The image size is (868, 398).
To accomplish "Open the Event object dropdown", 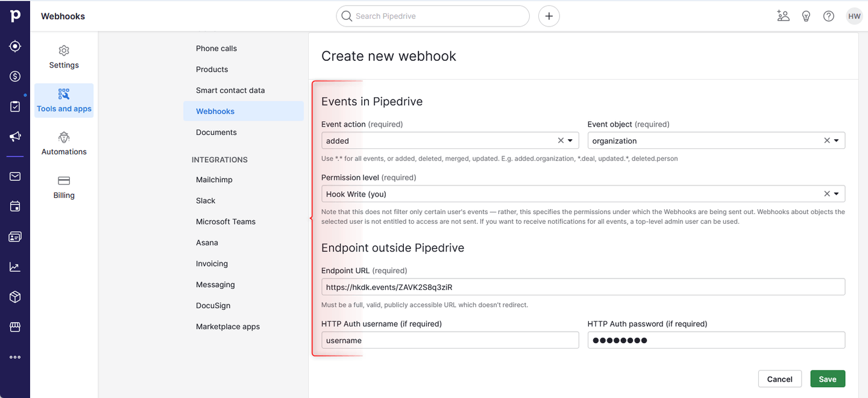I will (x=838, y=140).
